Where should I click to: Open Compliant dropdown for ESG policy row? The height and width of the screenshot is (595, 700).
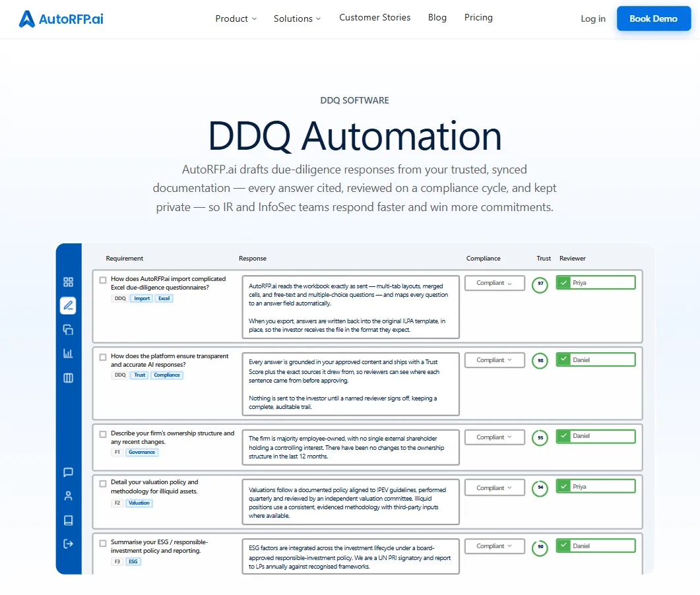495,546
